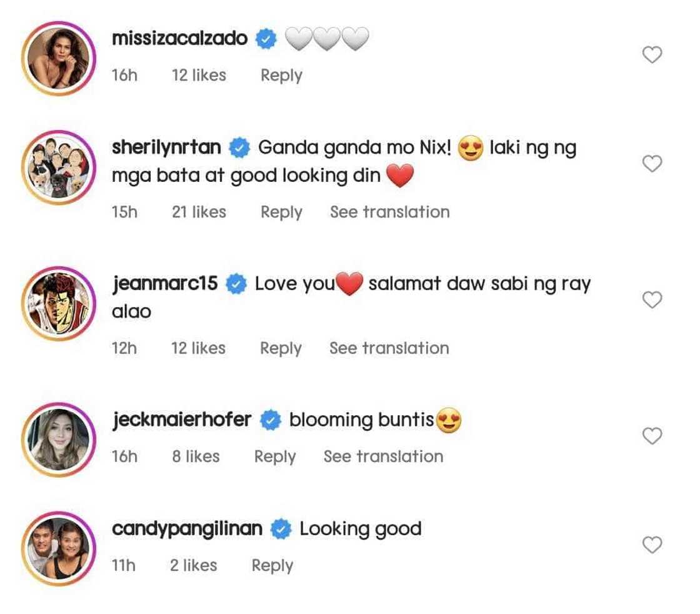Screen dimensions: 700x614
Task: Like missizacalzado's comment with the heart
Action: 652,56
